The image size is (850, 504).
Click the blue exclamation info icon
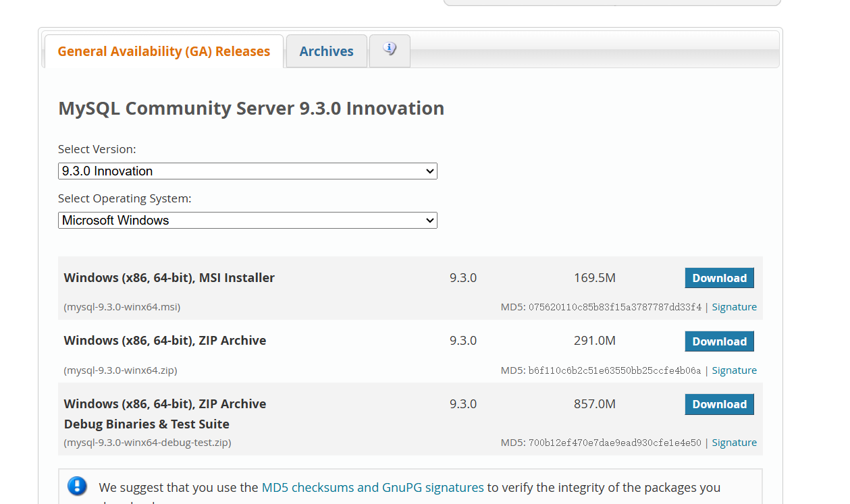point(77,486)
